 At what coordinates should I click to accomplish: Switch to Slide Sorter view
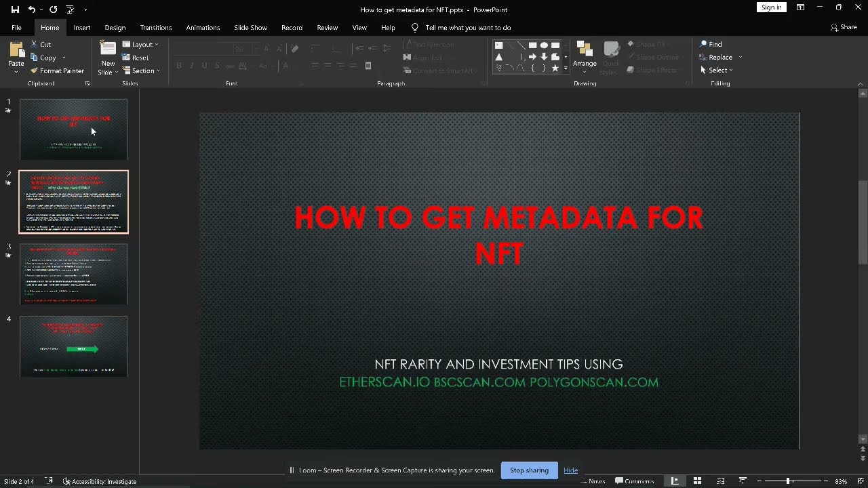coord(697,481)
